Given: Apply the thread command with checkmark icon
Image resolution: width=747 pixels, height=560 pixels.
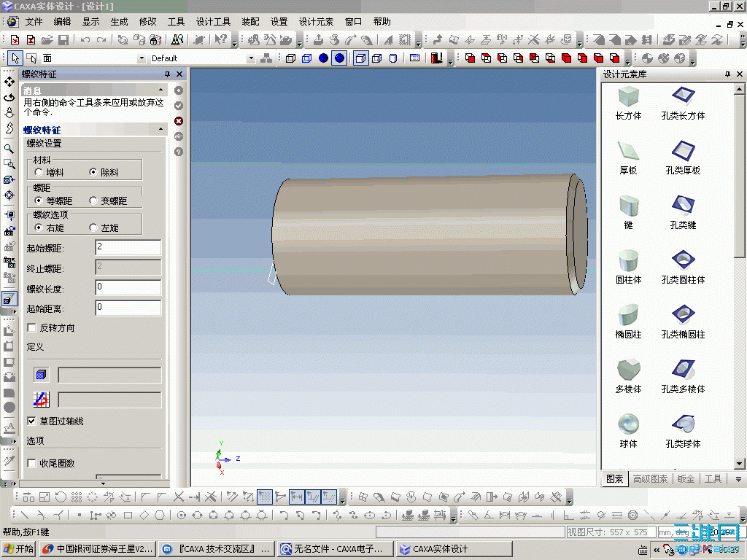Looking at the screenshot, I should point(179,106).
